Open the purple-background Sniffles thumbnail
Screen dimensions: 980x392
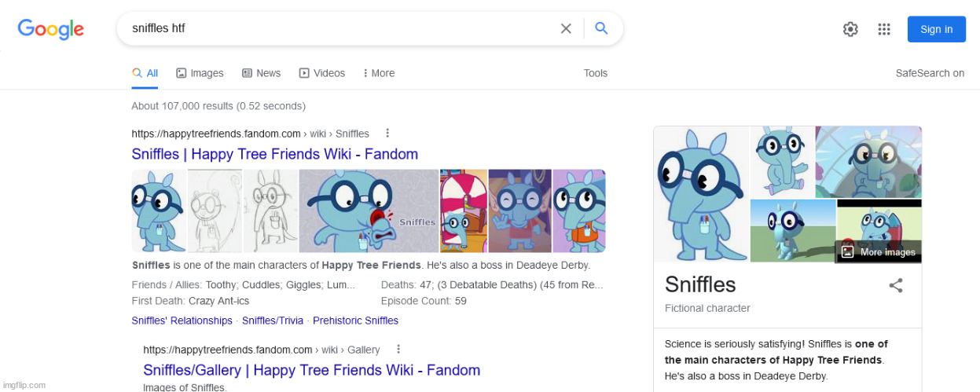(x=579, y=211)
